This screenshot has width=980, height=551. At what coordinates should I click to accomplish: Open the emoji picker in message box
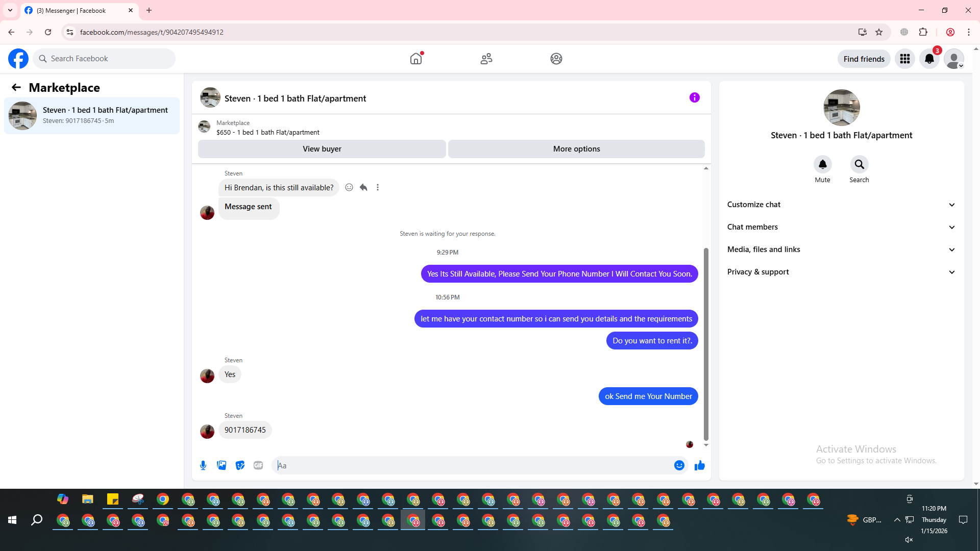[679, 465]
